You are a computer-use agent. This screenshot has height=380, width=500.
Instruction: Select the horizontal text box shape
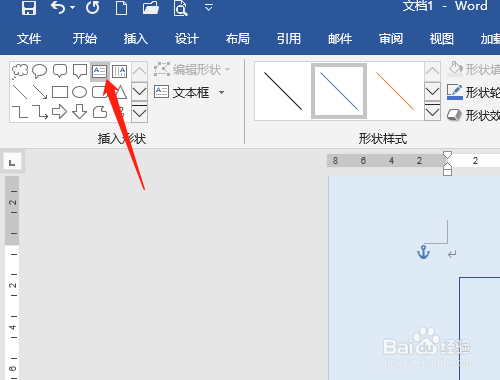point(100,71)
